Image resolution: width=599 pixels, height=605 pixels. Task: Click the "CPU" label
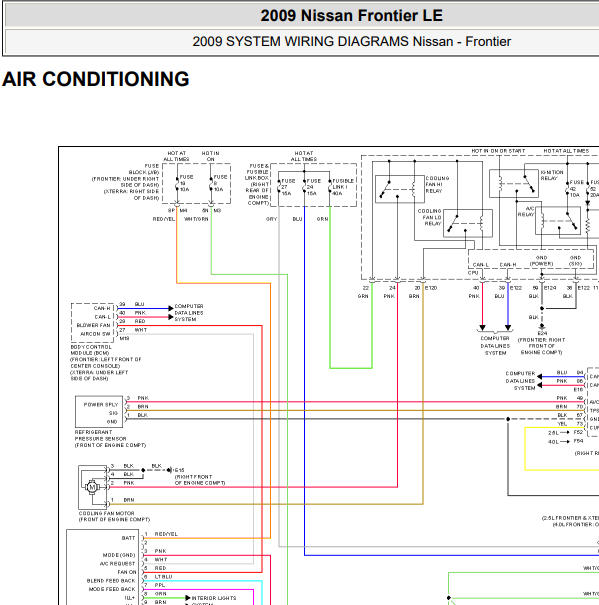pyautogui.click(x=473, y=272)
